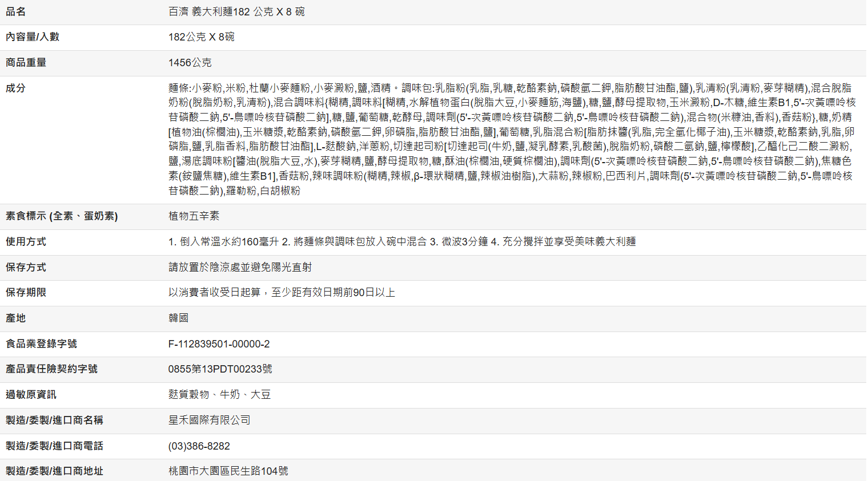This screenshot has height=481, width=868.
Task: Click the 保存期限 shelf life value text
Action: click(x=282, y=293)
